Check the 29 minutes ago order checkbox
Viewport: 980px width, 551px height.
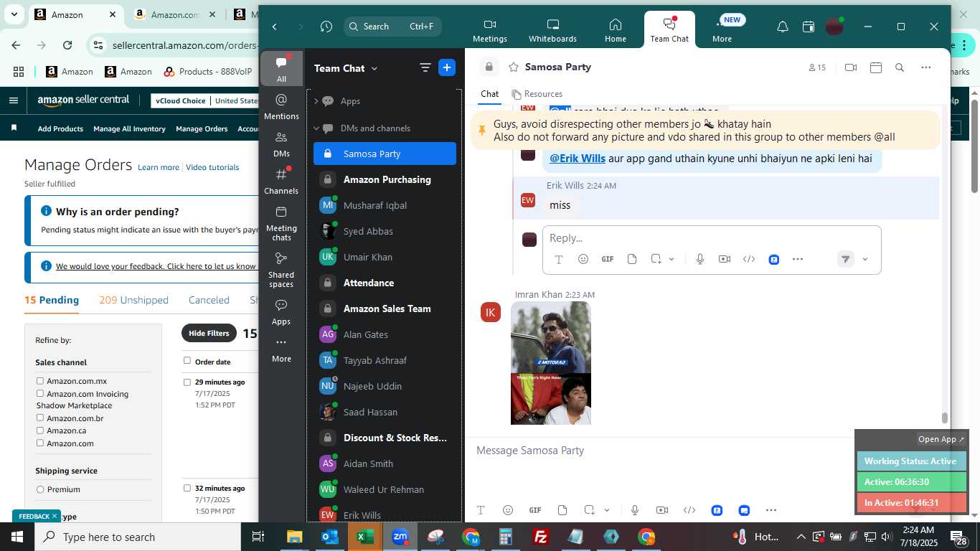click(187, 382)
